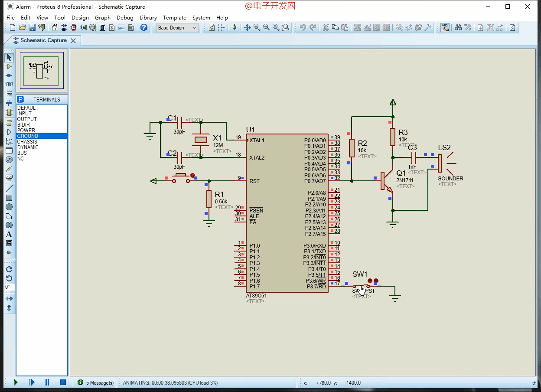
Task: Open the Help question mark icon
Action: pos(144,27)
